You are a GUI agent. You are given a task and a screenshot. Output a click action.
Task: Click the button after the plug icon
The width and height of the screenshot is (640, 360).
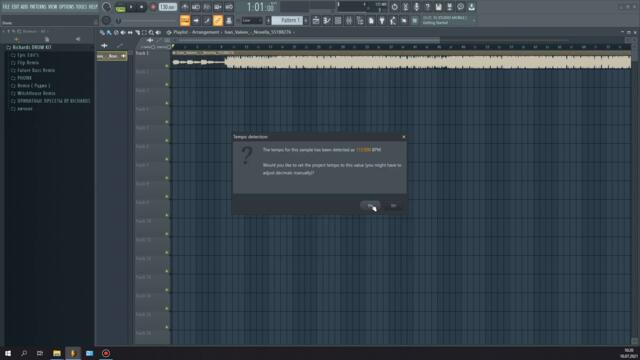(x=393, y=20)
